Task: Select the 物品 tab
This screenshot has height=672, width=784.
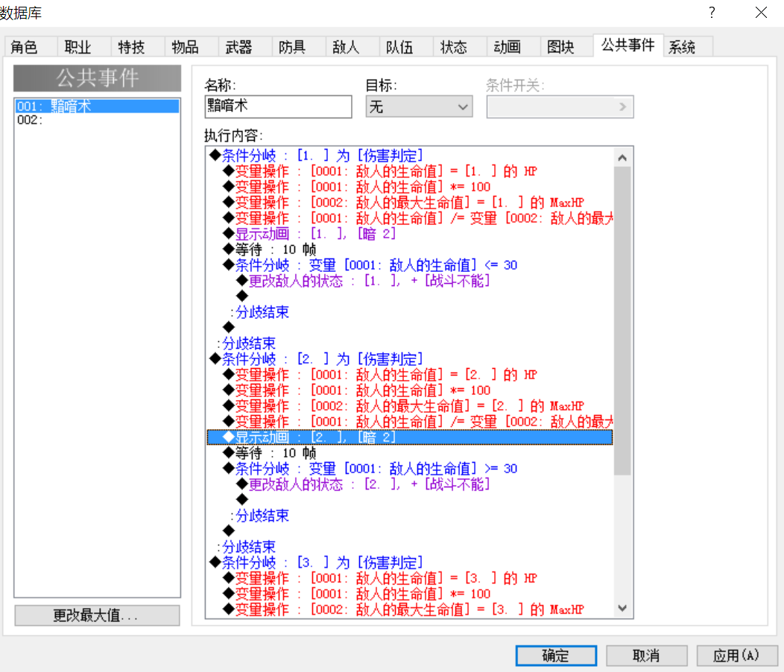Action: pos(191,47)
